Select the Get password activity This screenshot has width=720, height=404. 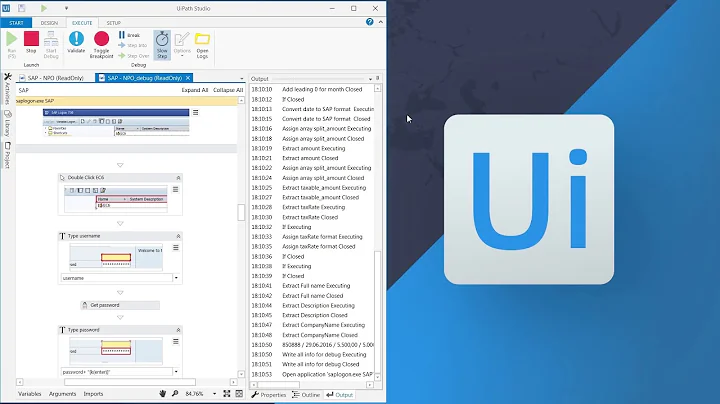(x=120, y=305)
